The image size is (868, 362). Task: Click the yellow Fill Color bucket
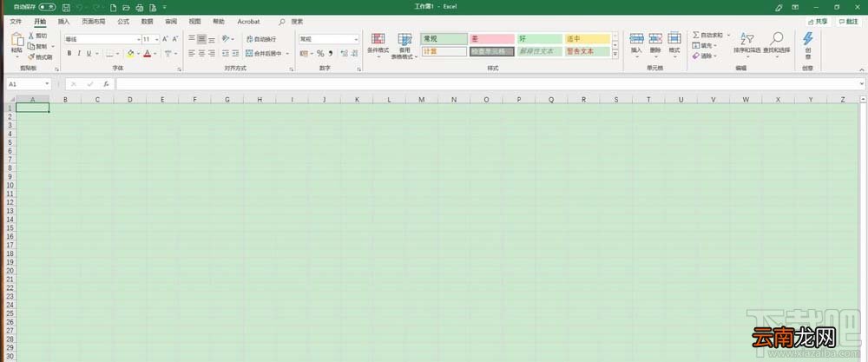(130, 54)
